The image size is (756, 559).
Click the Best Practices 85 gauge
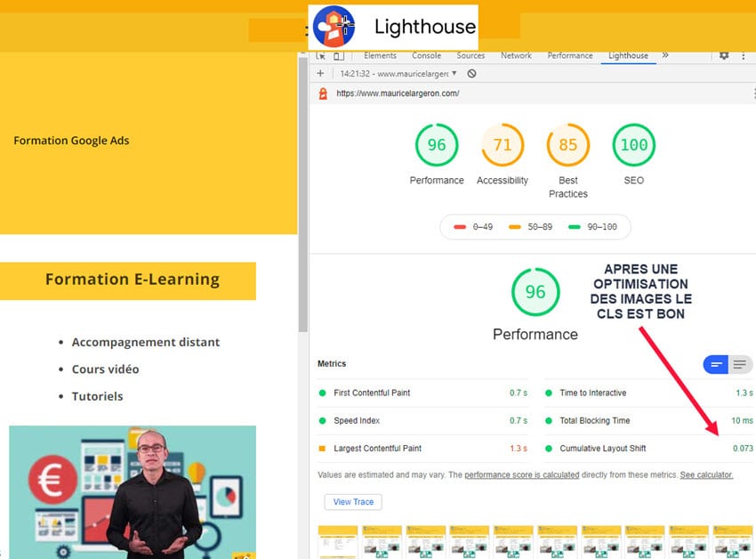point(568,145)
